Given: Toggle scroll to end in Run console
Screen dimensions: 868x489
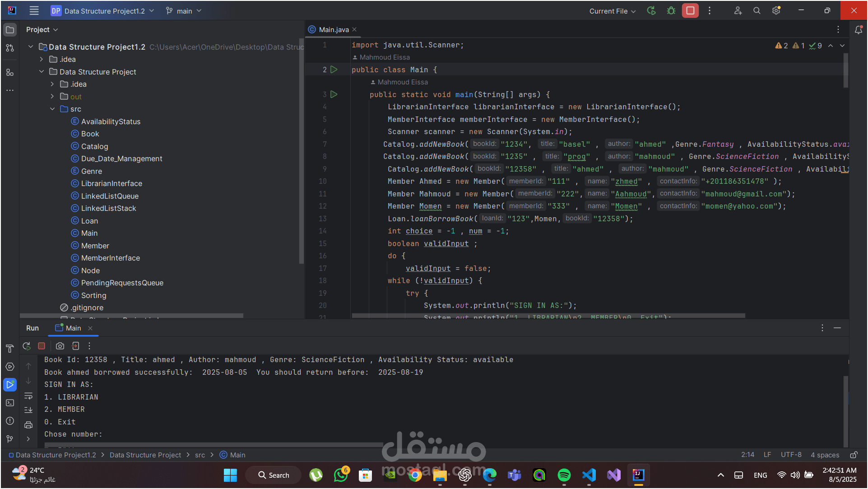Looking at the screenshot, I should tap(28, 410).
